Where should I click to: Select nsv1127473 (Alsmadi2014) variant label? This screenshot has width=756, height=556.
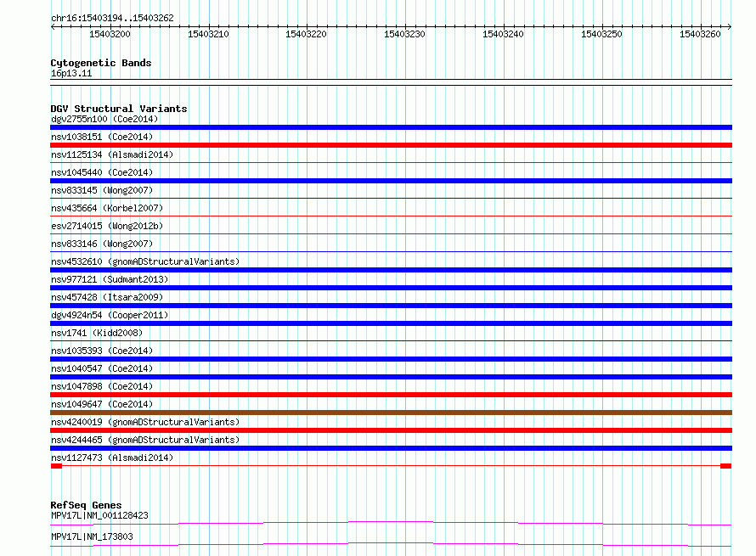[112, 458]
